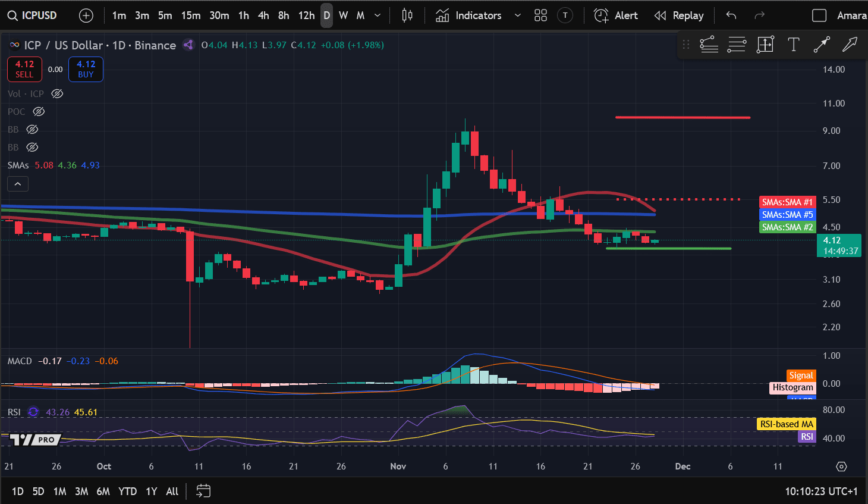Set date range to YTD
The height and width of the screenshot is (504, 868).
click(127, 492)
